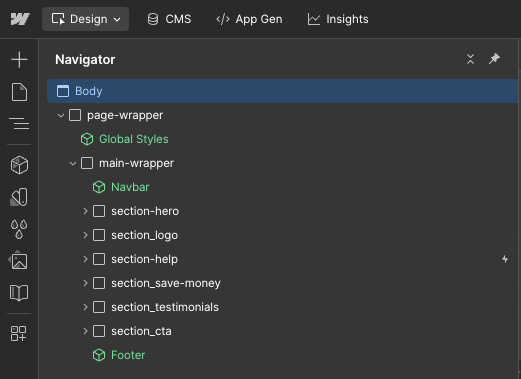The width and height of the screenshot is (521, 379).
Task: Expand the section-help node
Action: (x=85, y=259)
